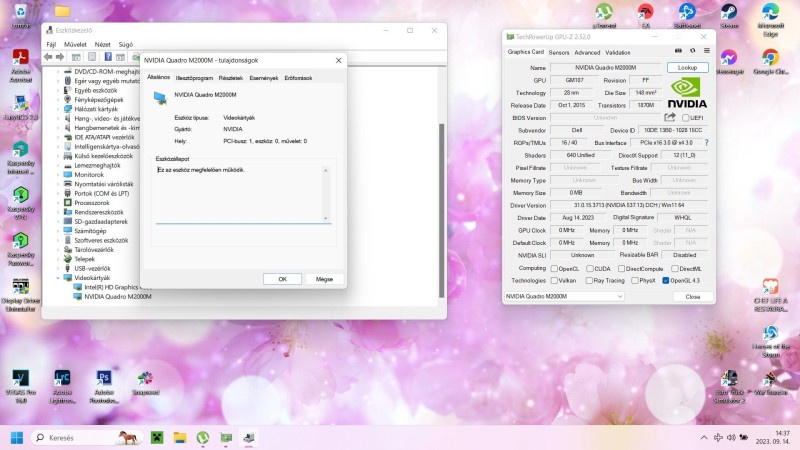Viewport: 800px width, 450px height.
Task: Toggle the Ray Tracing checkbox
Action: pos(589,281)
